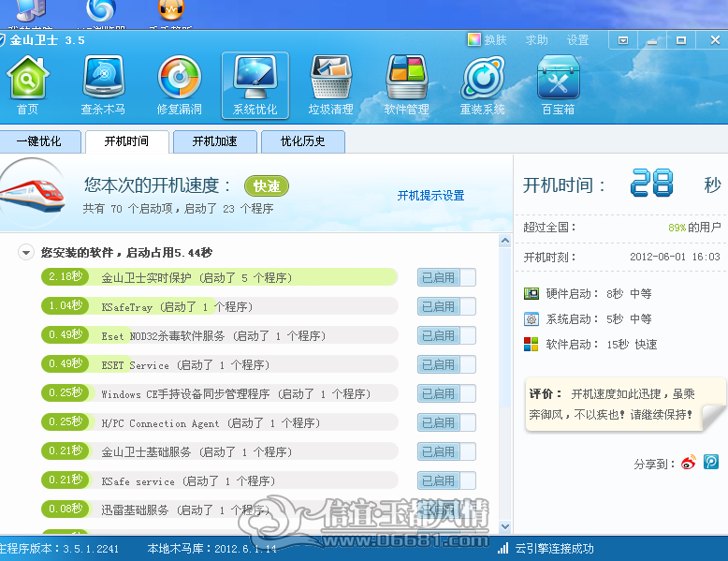Click the 28 秒 boot time number
Viewport: 728px width, 561px height.
(652, 183)
